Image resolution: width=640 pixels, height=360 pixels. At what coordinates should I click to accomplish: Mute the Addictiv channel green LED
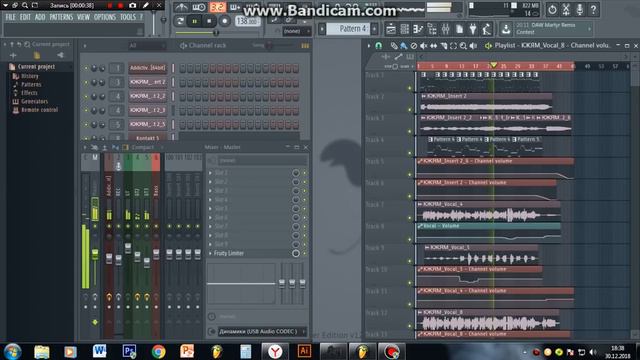tap(86, 69)
